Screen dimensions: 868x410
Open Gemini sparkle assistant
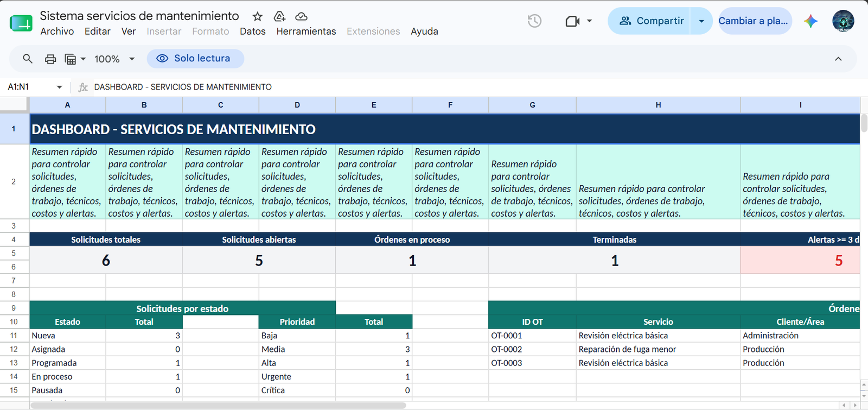[x=810, y=21]
